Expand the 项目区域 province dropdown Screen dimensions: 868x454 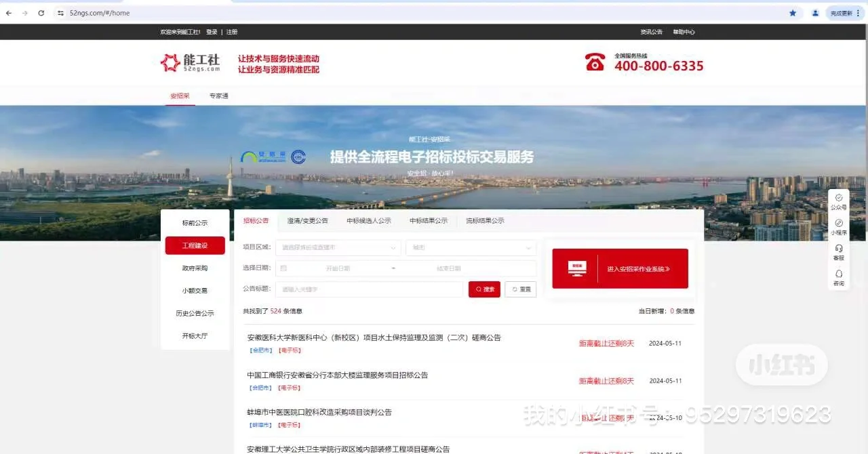(338, 247)
